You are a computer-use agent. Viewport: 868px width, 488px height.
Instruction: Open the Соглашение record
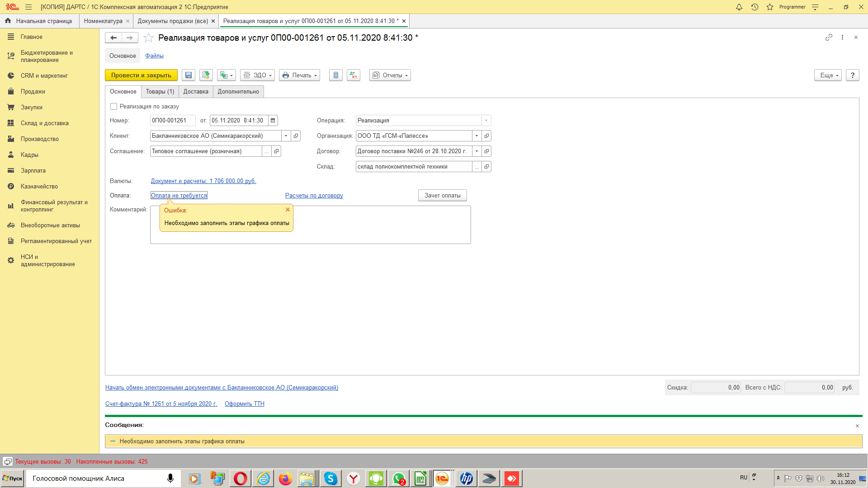coord(276,151)
